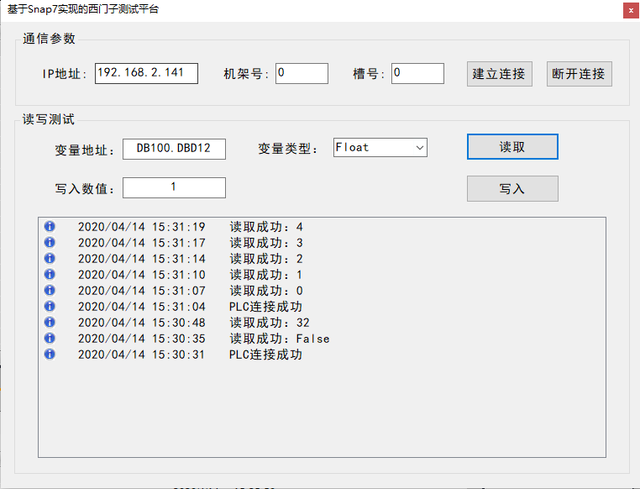Select log text 读取成功: False
This screenshot has width=640, height=489.
(280, 338)
